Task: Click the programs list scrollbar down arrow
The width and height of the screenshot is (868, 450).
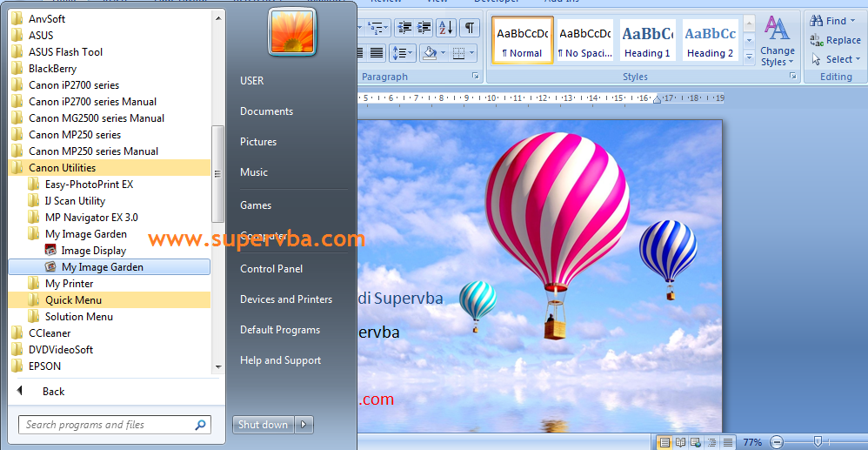Action: (x=218, y=366)
